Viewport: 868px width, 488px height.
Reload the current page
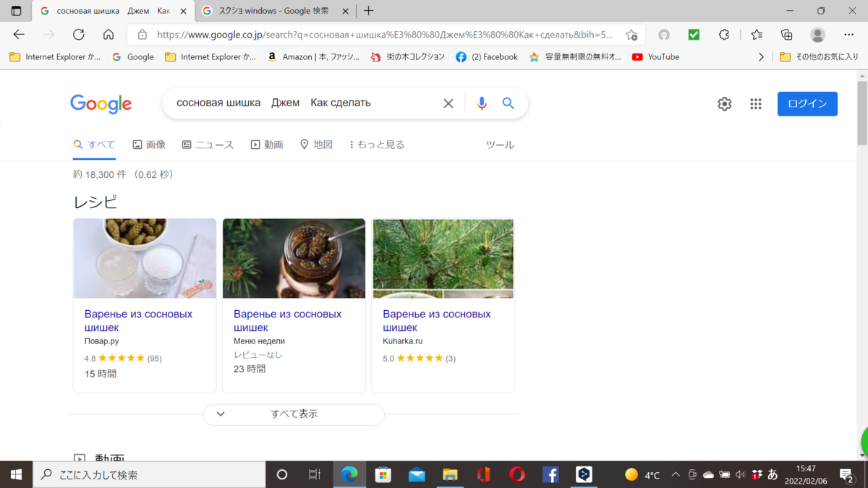tap(79, 35)
